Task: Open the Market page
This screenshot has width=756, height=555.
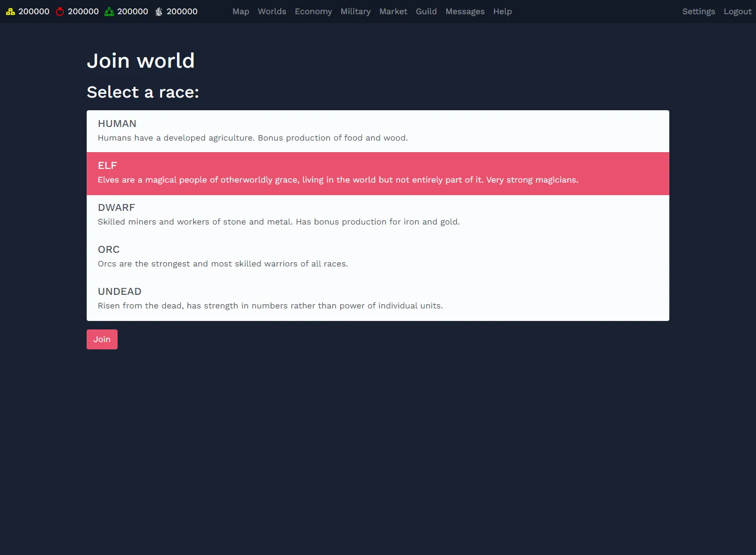Action: pyautogui.click(x=393, y=12)
